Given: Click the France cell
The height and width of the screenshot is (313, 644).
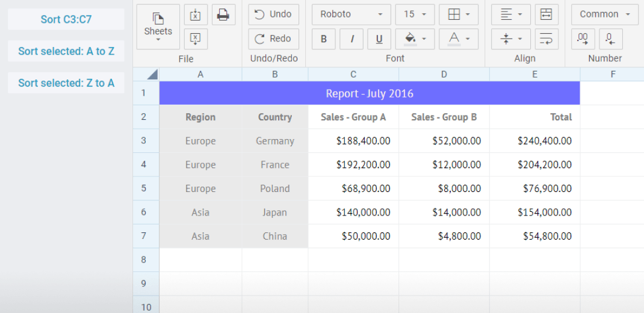Looking at the screenshot, I should click(x=275, y=165).
